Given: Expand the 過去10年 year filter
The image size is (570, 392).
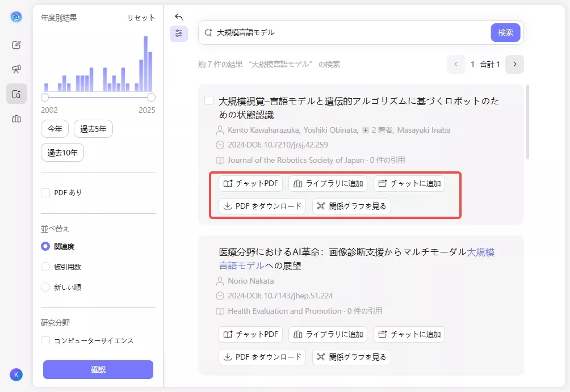Looking at the screenshot, I should point(62,152).
